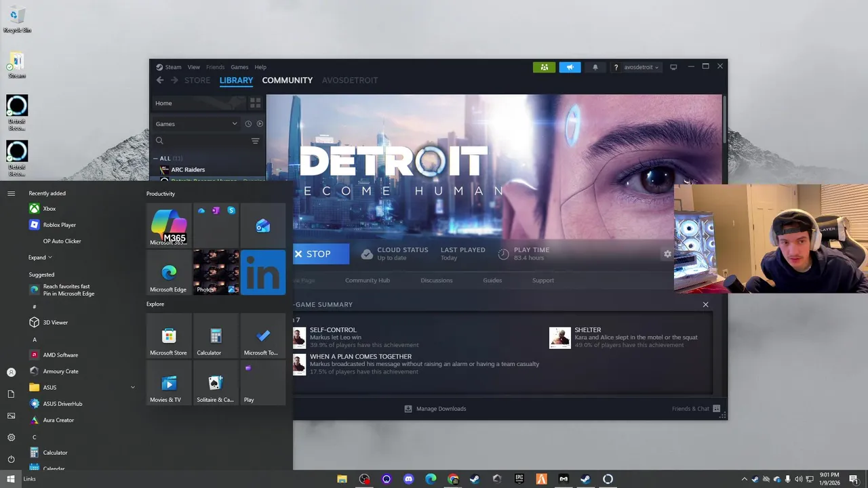Open Recycle Bin on the desktop
Viewport: 868px width, 488px height.
point(17,20)
